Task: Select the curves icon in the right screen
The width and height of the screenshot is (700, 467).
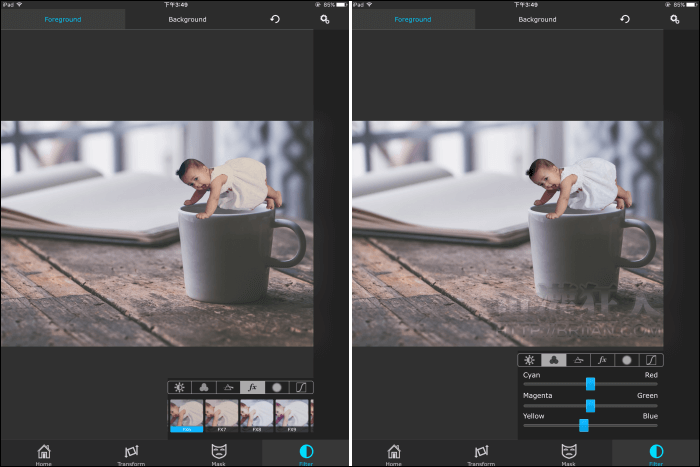Action: (651, 360)
